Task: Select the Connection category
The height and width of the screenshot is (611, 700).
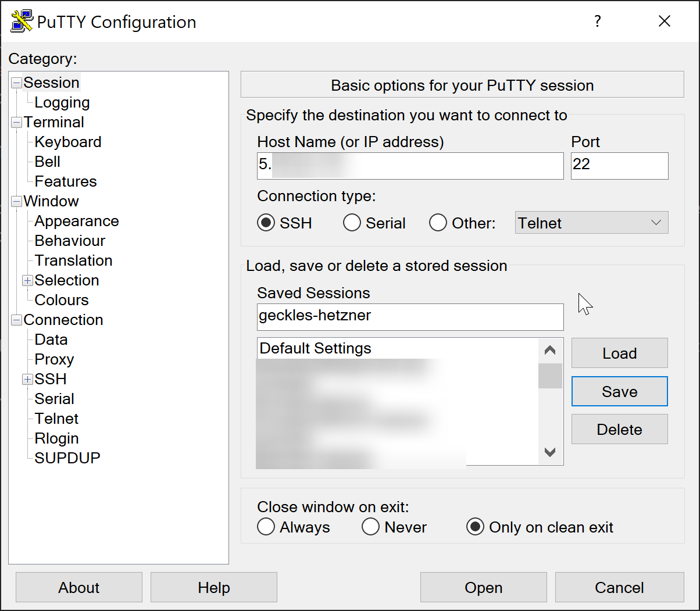Action: click(x=63, y=320)
